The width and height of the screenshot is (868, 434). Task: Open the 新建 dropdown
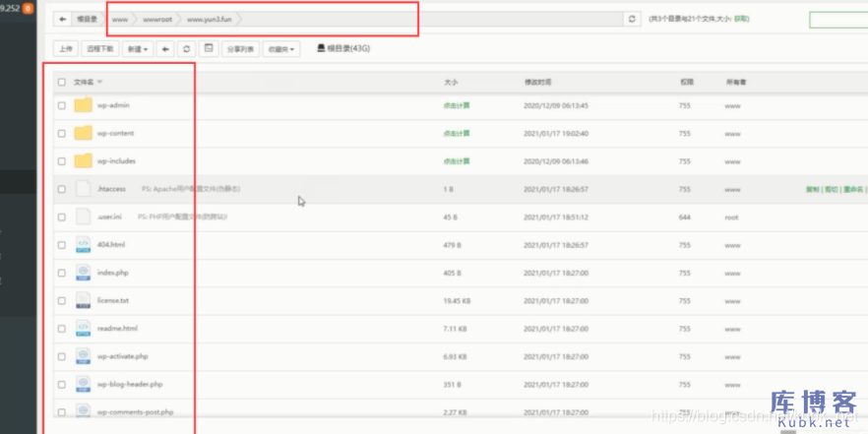[138, 49]
